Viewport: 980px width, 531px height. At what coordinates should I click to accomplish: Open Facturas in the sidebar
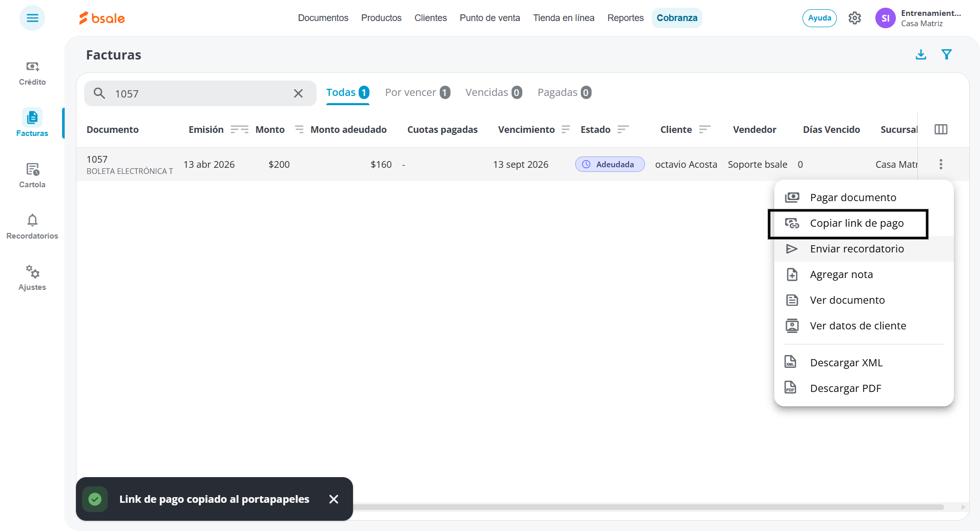pyautogui.click(x=32, y=123)
